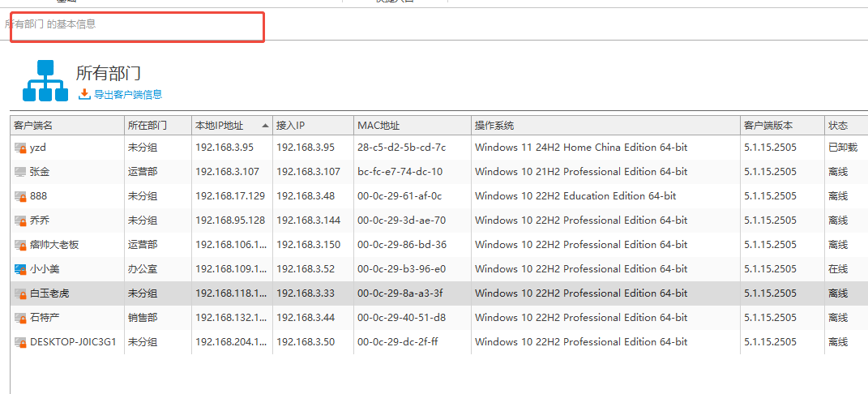
Task: Click the orange export download icon
Action: pos(84,95)
